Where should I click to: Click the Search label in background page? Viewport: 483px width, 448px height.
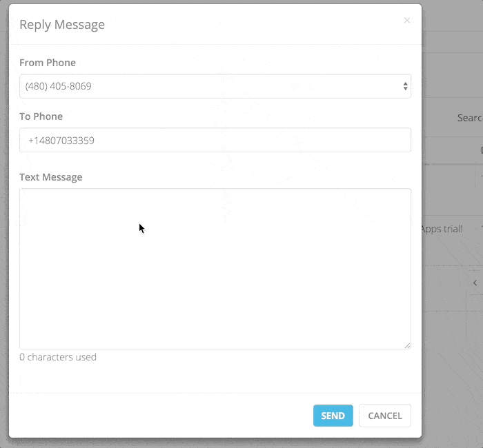470,118
